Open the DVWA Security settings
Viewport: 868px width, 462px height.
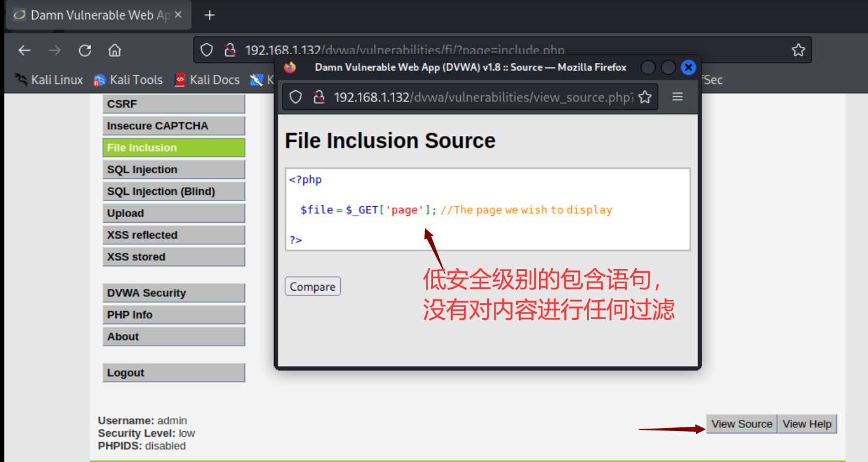tap(174, 293)
